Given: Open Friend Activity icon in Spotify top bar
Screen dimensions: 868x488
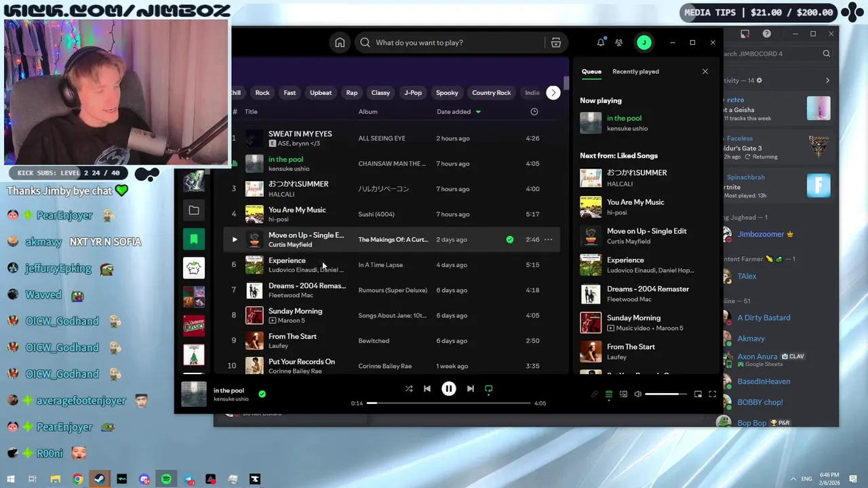Looking at the screenshot, I should pyautogui.click(x=619, y=43).
